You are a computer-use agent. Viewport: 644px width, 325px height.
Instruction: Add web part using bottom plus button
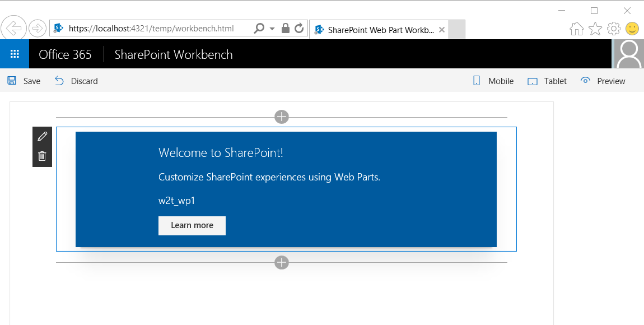tap(282, 262)
